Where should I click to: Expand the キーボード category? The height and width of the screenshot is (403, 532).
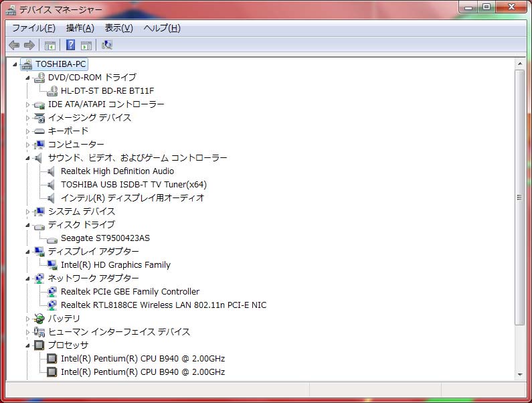tap(28, 131)
